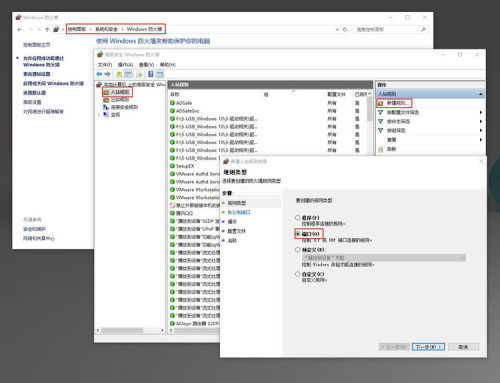
Task: Click the Up one level toolbar icon
Action: 119,74
